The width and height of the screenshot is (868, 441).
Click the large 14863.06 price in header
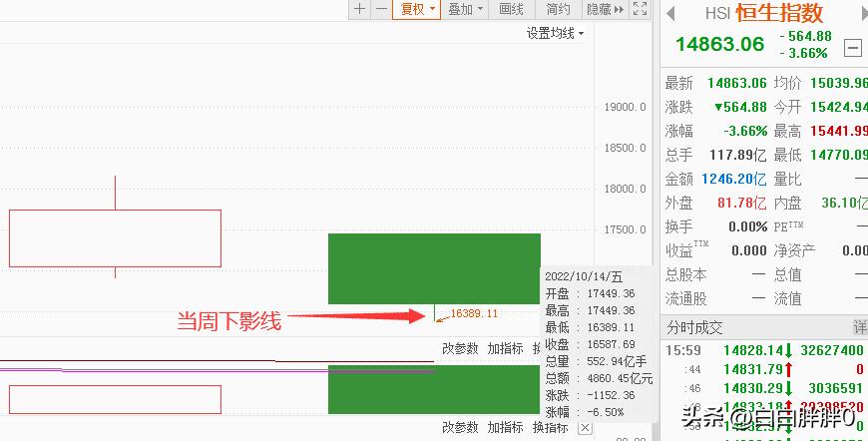tap(719, 44)
